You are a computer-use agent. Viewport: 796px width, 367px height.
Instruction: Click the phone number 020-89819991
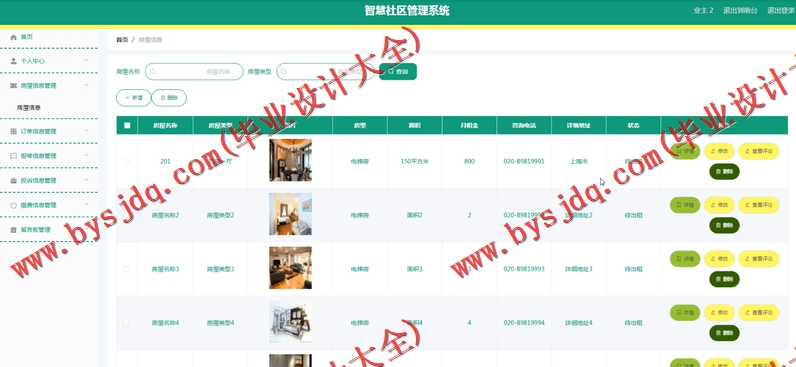pos(524,161)
